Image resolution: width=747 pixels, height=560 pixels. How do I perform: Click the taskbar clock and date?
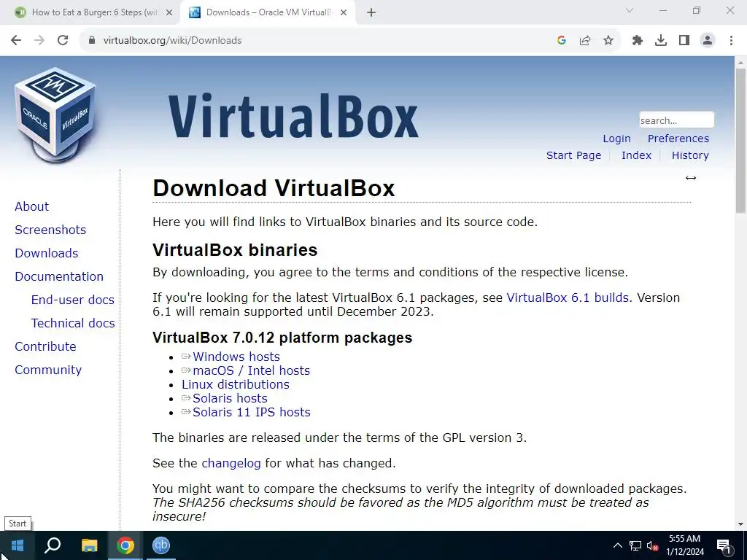point(684,545)
